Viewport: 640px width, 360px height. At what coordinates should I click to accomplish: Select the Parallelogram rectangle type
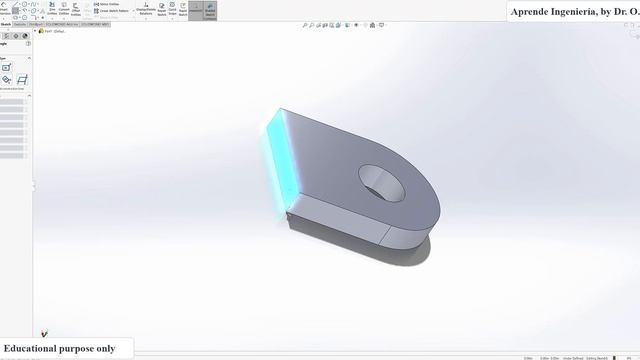(x=22, y=80)
